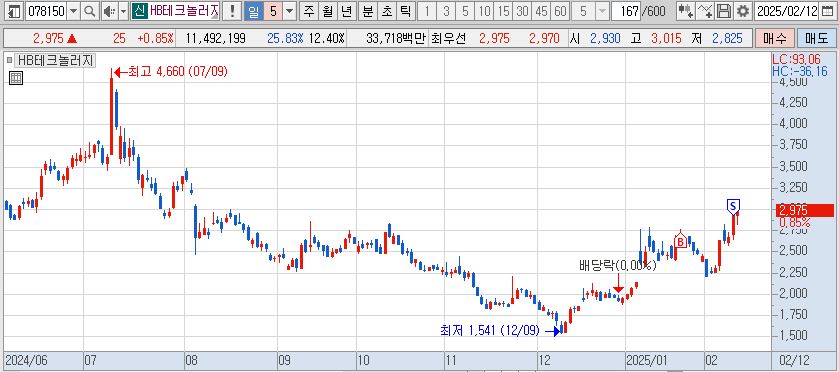Image resolution: width=839 pixels, height=372 pixels.
Task: Click the green 신 badge icon
Action: point(140,11)
